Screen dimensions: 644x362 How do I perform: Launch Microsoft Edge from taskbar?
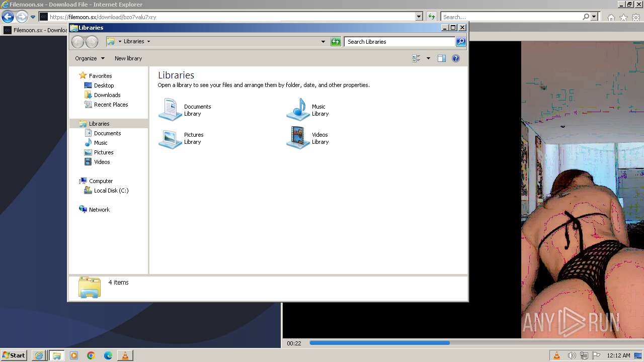(108, 355)
